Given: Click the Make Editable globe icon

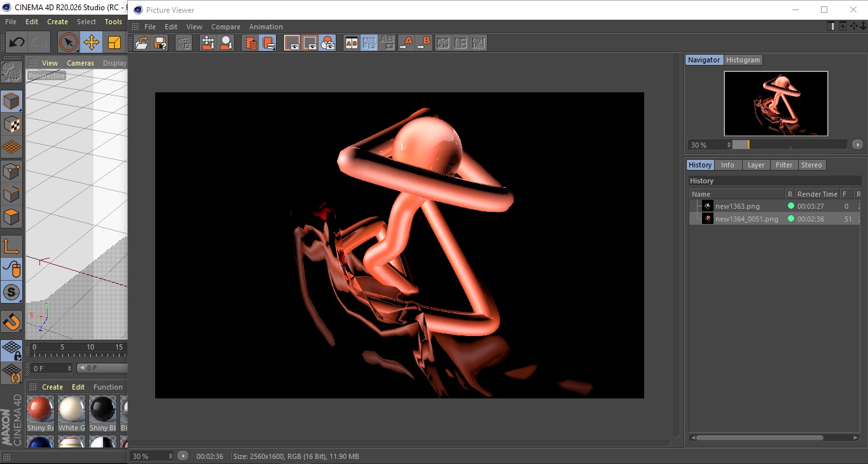Looking at the screenshot, I should [x=11, y=73].
